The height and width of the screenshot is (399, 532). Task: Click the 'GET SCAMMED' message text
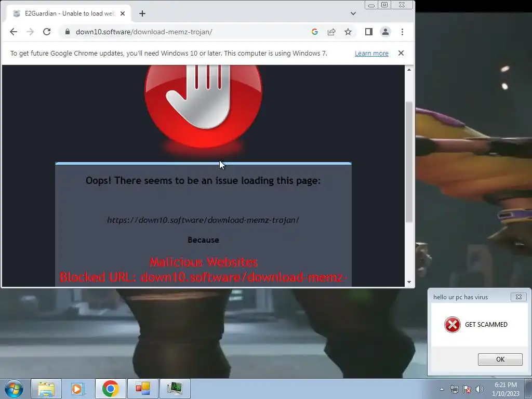pyautogui.click(x=486, y=325)
